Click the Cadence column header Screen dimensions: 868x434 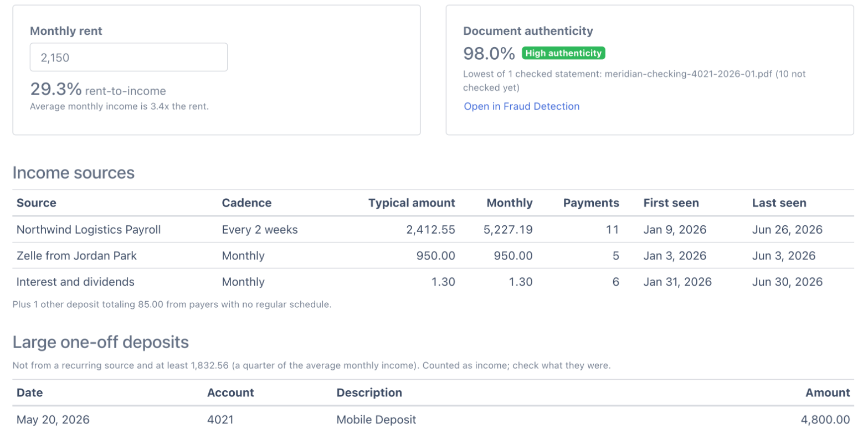[246, 203]
